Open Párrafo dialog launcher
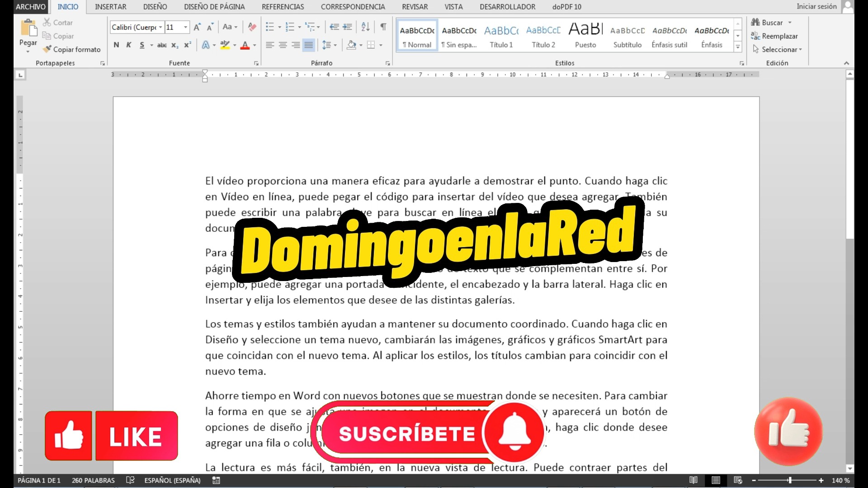868x488 pixels. tap(388, 63)
